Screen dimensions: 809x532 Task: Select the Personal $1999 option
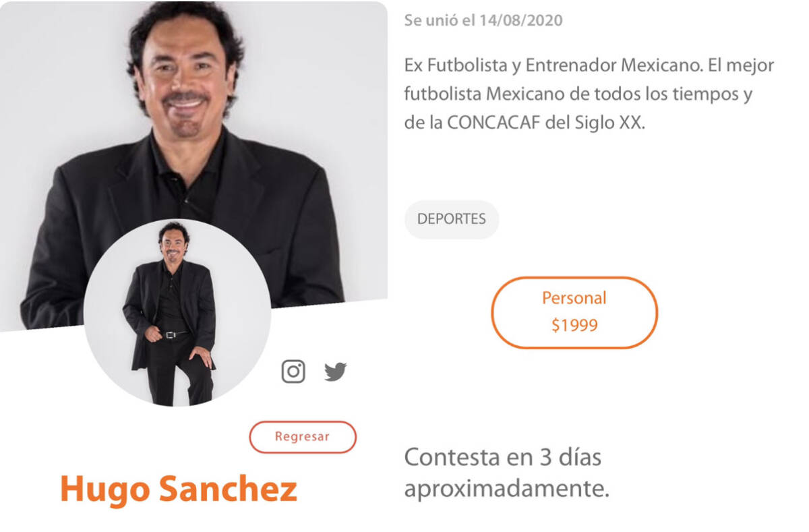(574, 312)
